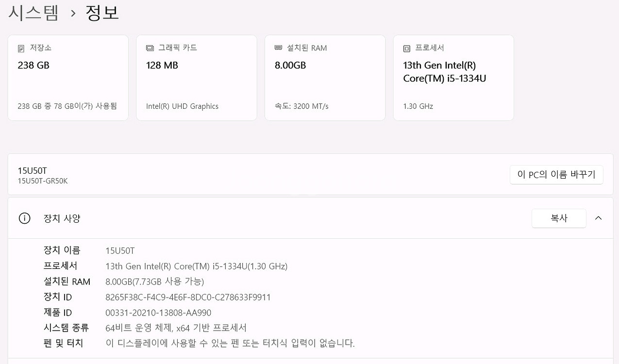The height and width of the screenshot is (364, 619).
Task: Open 이 PC의 이름 바꾸기 rename dialog
Action: 556,174
